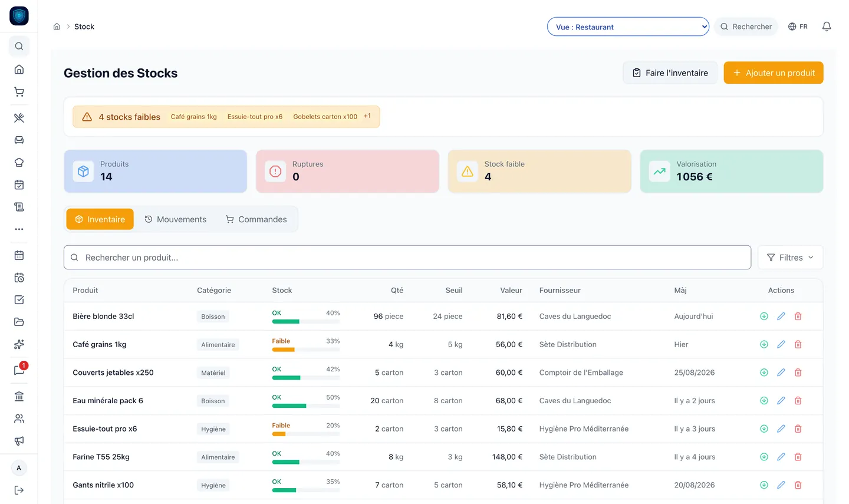Image resolution: width=849 pixels, height=504 pixels.
Task: Click the Café grains 1kg low stock chip
Action: 194,117
